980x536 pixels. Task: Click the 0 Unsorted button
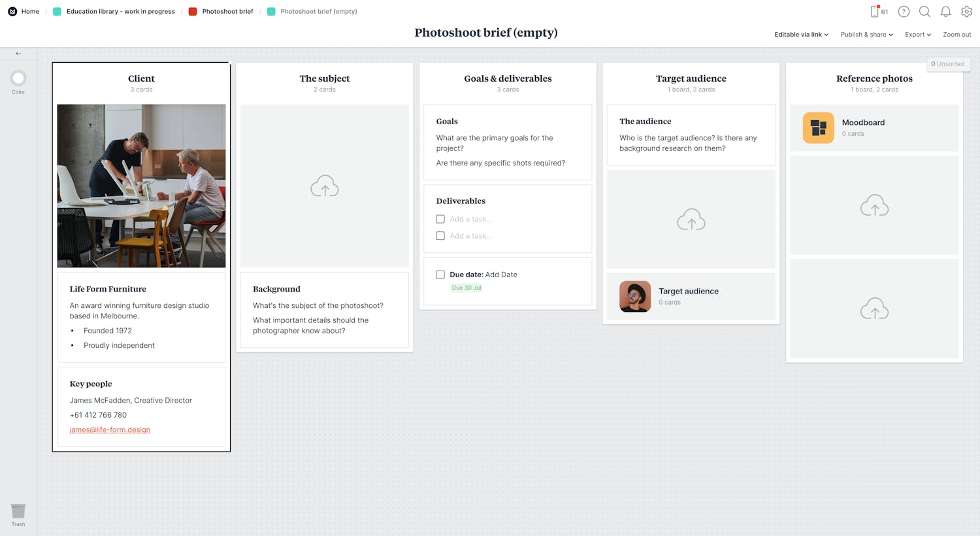[947, 63]
